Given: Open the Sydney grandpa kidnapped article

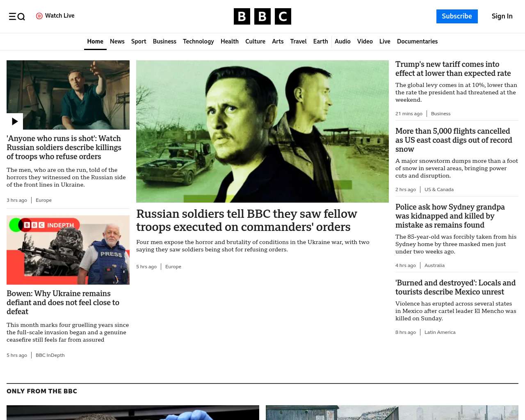Looking at the screenshot, I should (450, 216).
